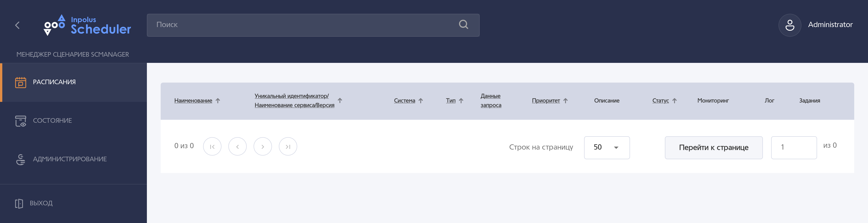
Task: Click the search magnifier icon
Action: 463,25
